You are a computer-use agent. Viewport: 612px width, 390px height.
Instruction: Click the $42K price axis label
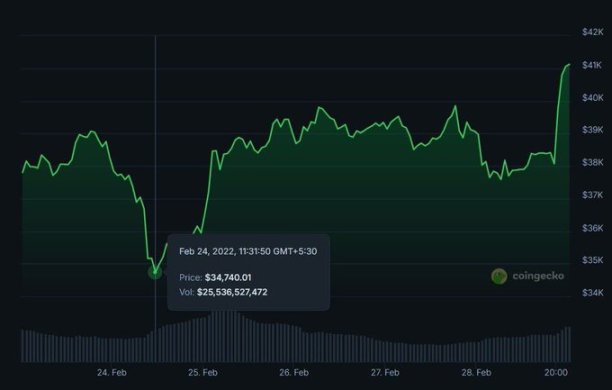[592, 32]
